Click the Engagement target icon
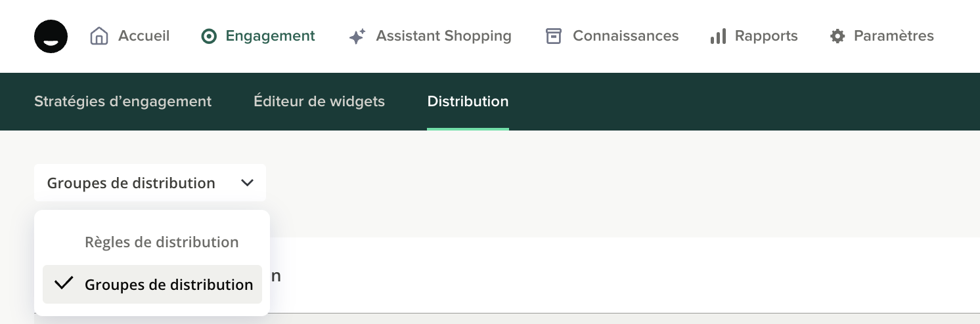This screenshot has height=324, width=980. pyautogui.click(x=209, y=36)
